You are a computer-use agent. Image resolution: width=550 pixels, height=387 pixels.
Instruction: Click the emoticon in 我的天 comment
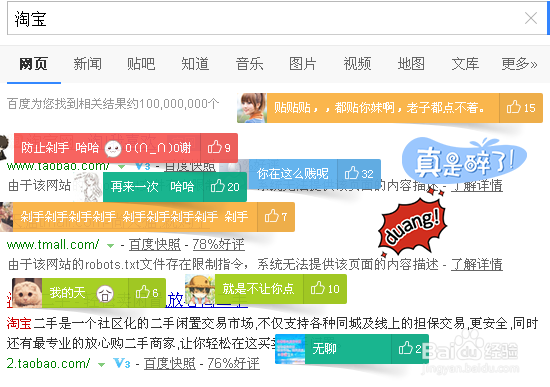point(105,294)
